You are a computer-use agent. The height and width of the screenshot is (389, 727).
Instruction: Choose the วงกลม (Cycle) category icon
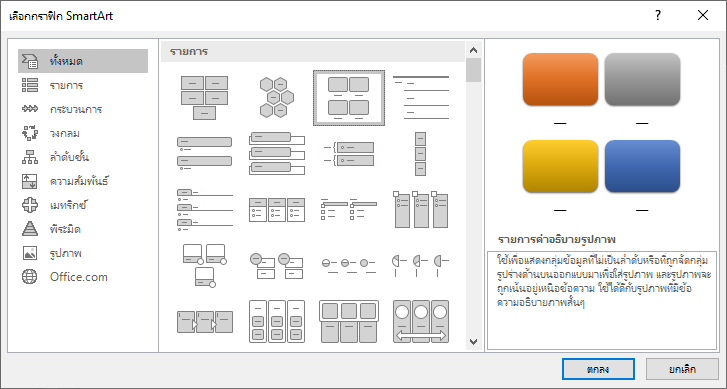(x=30, y=134)
